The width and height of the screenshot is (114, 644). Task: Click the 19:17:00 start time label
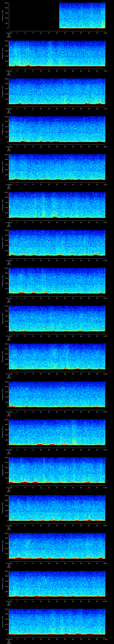(9, 525)
